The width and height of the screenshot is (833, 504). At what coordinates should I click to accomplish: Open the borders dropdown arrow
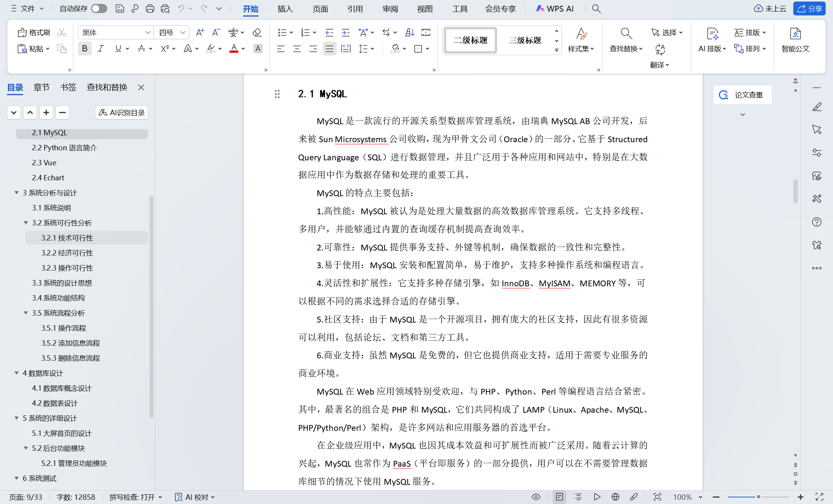point(428,49)
